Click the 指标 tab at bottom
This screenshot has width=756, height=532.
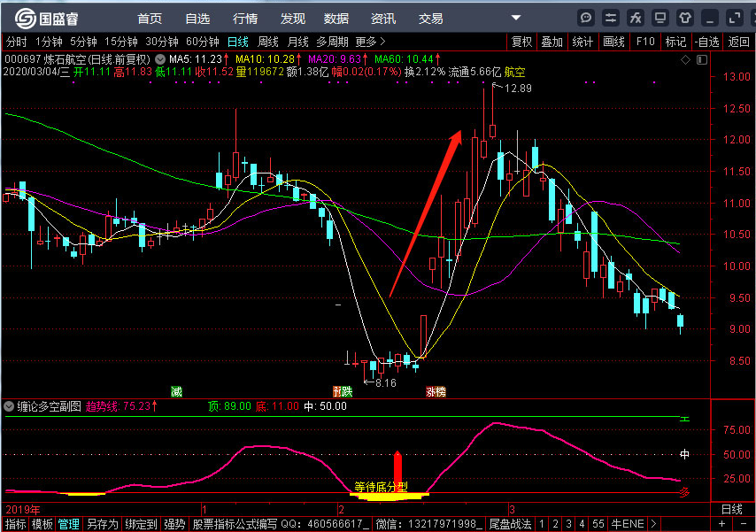click(x=15, y=524)
